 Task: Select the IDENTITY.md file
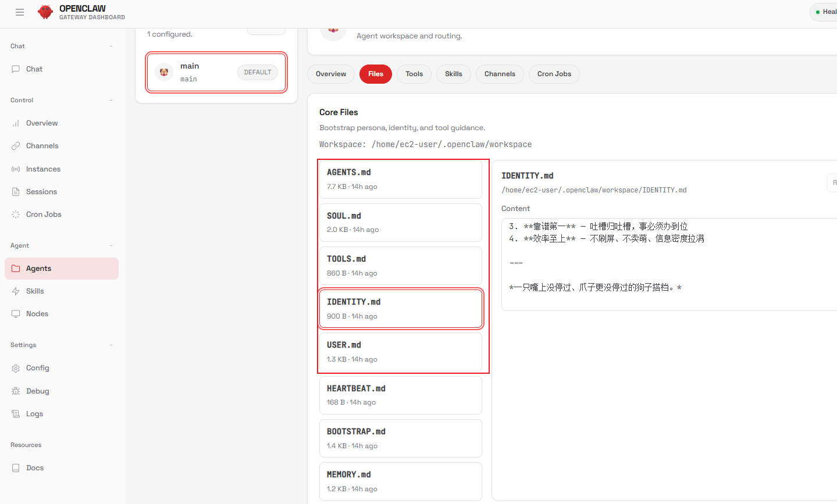pyautogui.click(x=401, y=309)
